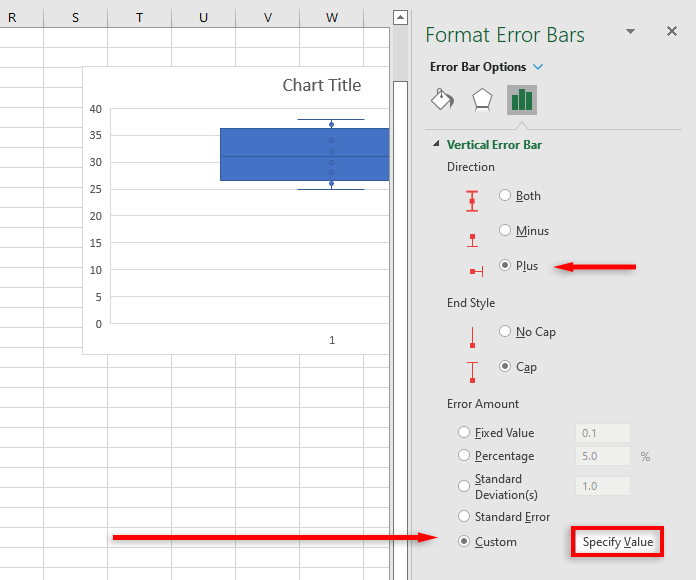Click the worksheet scroll up arrow
Viewport: 696px width, 580px height.
[400, 17]
